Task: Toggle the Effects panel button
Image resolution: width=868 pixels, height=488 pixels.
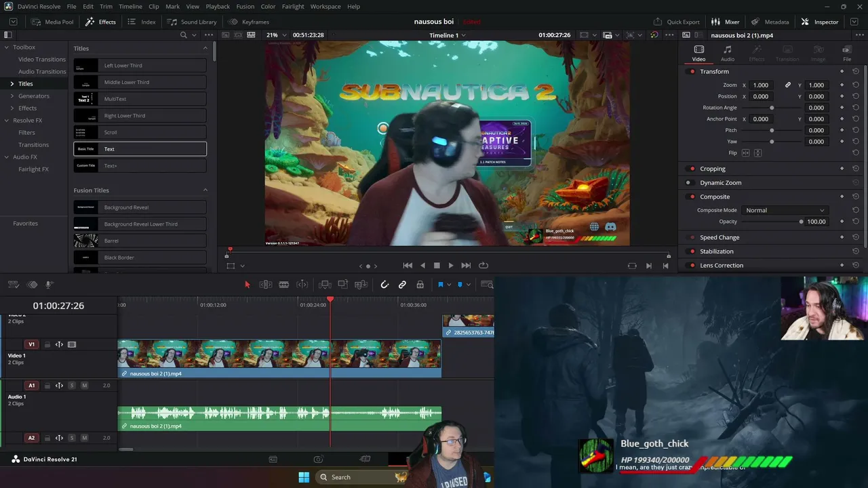Action: tap(100, 22)
